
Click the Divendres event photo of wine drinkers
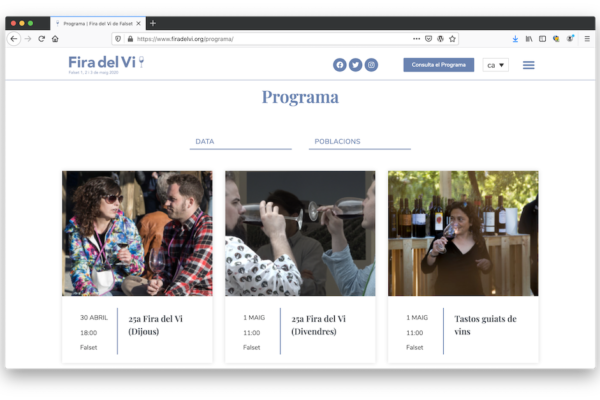pyautogui.click(x=300, y=233)
